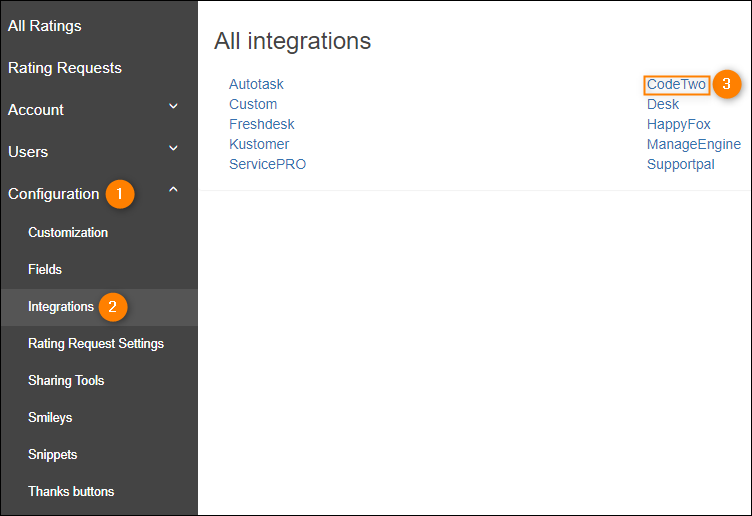Open the ManageEngine integration link

pos(693,144)
